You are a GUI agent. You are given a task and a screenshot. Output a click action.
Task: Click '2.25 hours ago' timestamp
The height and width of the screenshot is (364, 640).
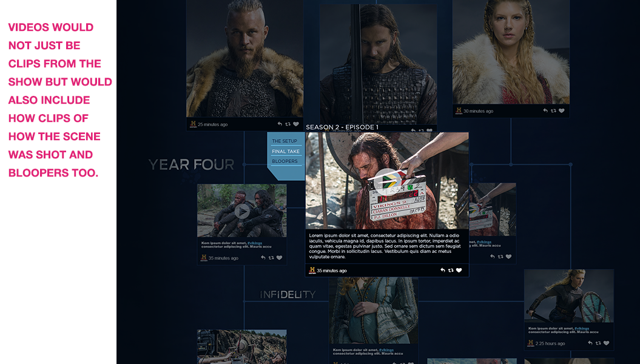click(x=550, y=343)
